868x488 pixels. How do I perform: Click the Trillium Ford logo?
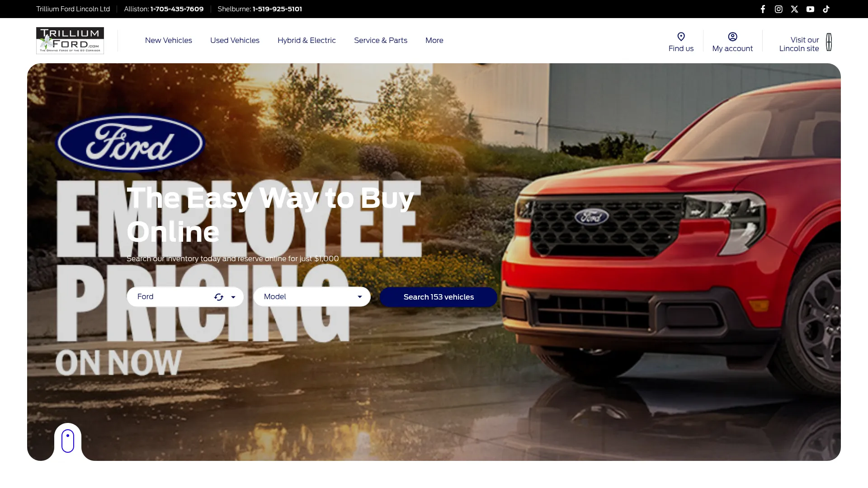pyautogui.click(x=70, y=41)
